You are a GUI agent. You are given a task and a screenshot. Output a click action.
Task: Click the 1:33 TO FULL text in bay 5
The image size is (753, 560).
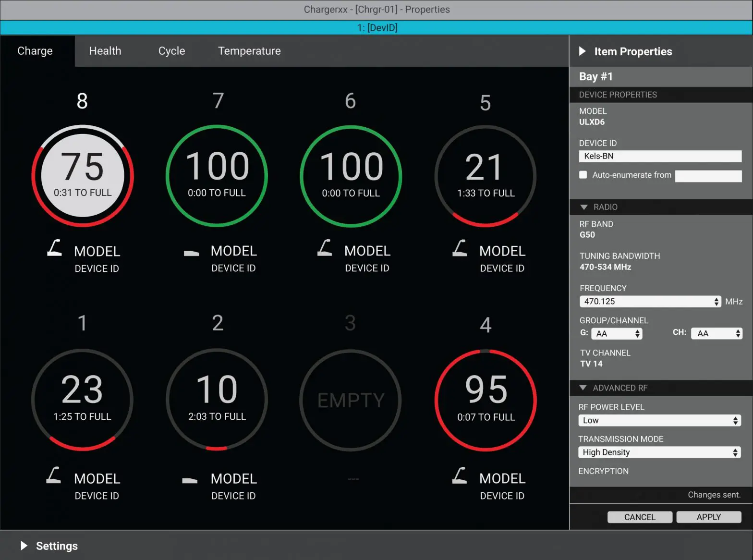[x=486, y=193]
